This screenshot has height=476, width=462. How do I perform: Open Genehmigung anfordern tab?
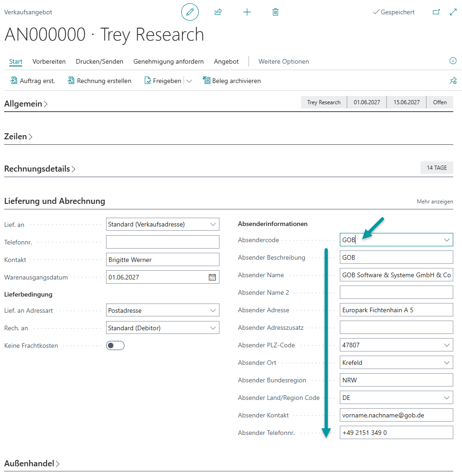click(168, 61)
